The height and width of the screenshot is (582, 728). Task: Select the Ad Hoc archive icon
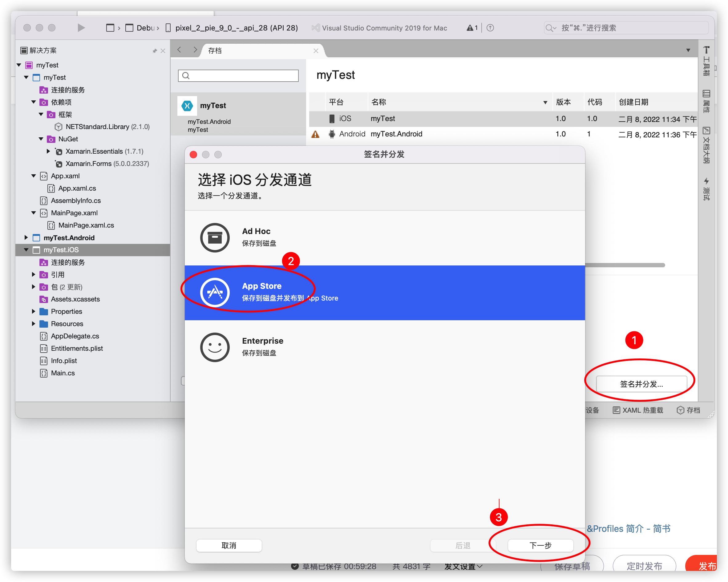click(215, 237)
